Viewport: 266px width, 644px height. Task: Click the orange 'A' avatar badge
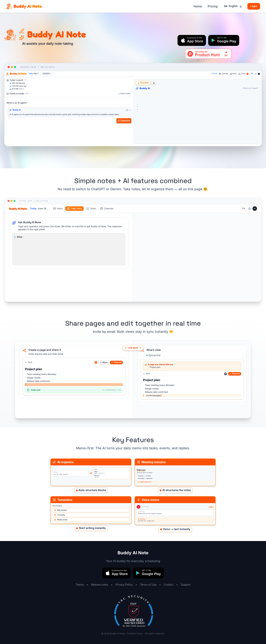pos(96,363)
